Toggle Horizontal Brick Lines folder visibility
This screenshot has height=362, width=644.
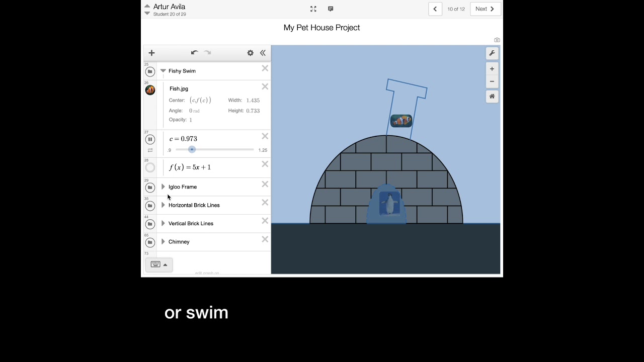(x=150, y=206)
